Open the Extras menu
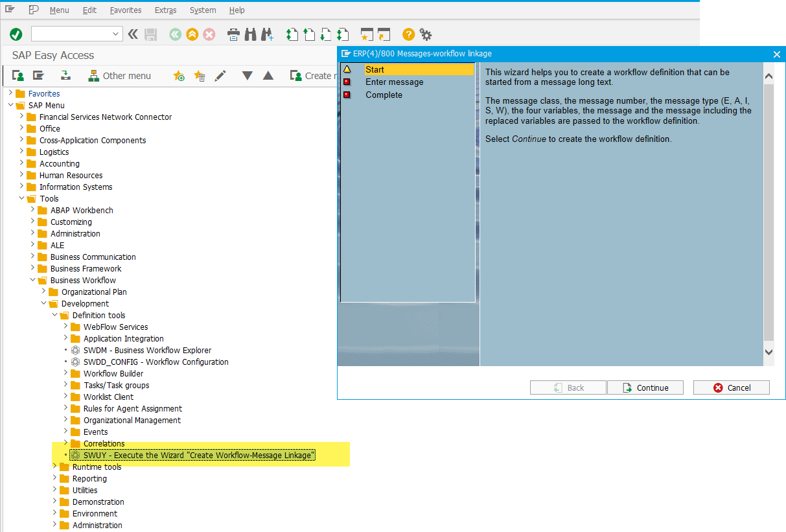The width and height of the screenshot is (786, 532). point(165,10)
